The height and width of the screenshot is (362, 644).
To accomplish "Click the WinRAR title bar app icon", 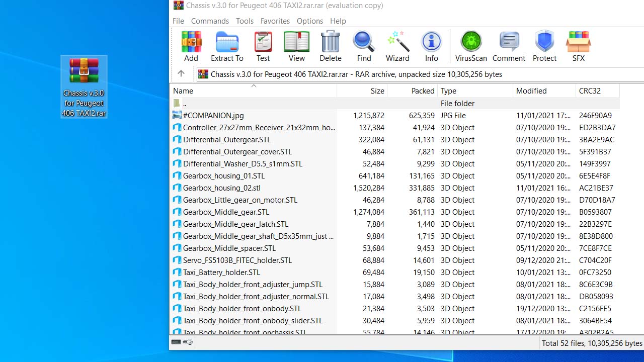I will point(178,6).
